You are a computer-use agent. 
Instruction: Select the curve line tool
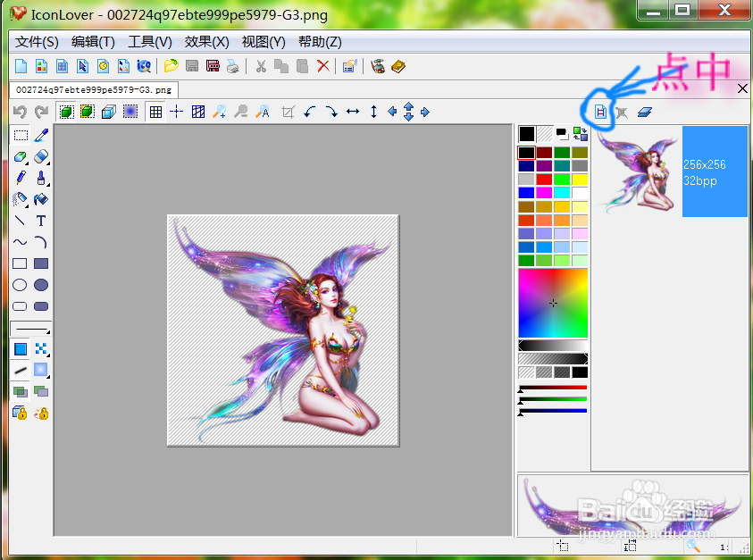(20, 242)
